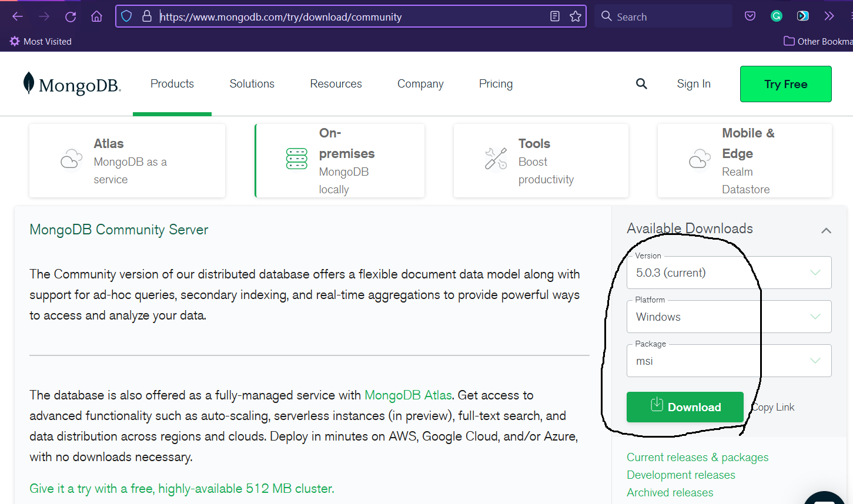
Task: Click the MongoDB leaf logo
Action: click(x=28, y=83)
